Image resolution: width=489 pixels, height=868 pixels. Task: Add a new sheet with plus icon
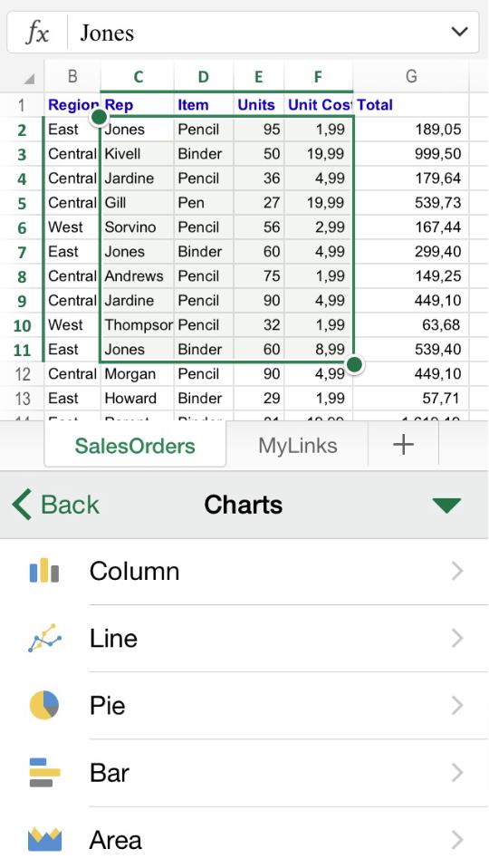click(x=403, y=445)
